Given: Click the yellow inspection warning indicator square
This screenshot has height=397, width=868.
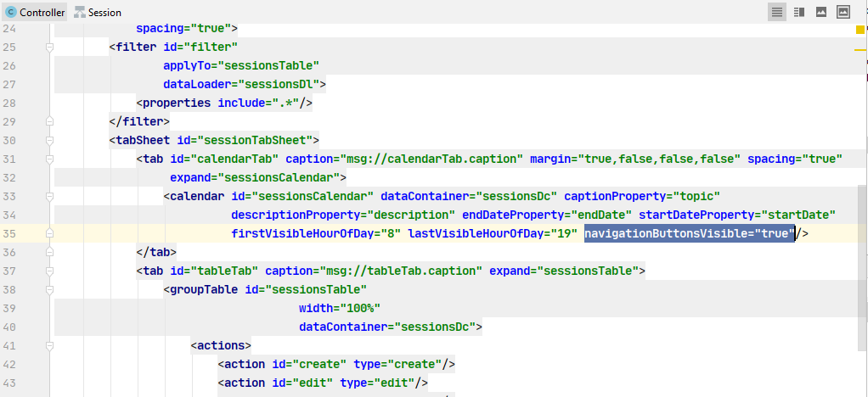Looking at the screenshot, I should click(860, 30).
